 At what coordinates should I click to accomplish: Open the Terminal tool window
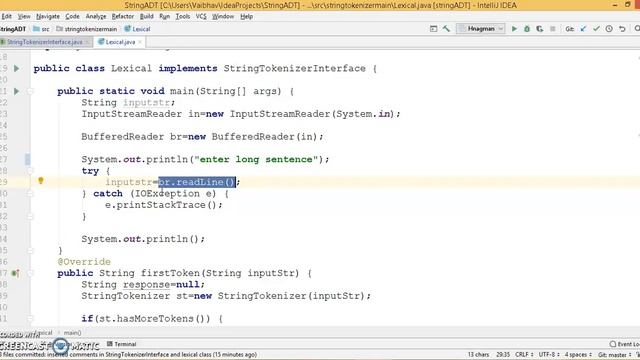(x=122, y=344)
